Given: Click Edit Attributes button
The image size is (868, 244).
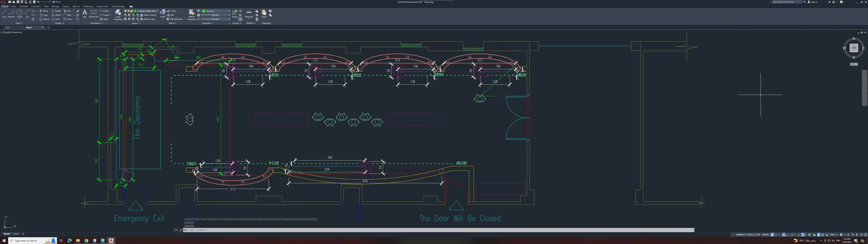Looking at the screenshot, I should click(x=175, y=19).
